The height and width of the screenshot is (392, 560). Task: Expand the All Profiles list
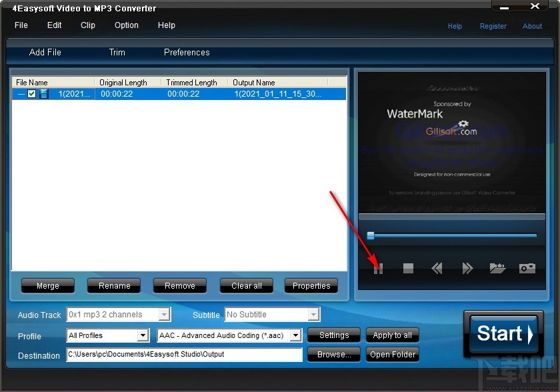coord(143,335)
